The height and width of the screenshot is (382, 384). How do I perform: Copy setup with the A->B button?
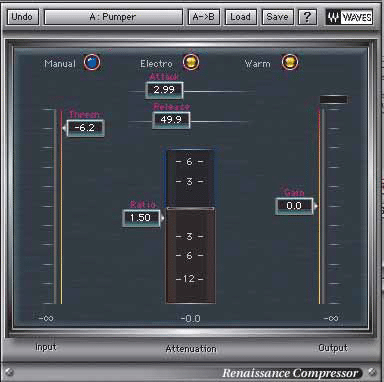204,17
